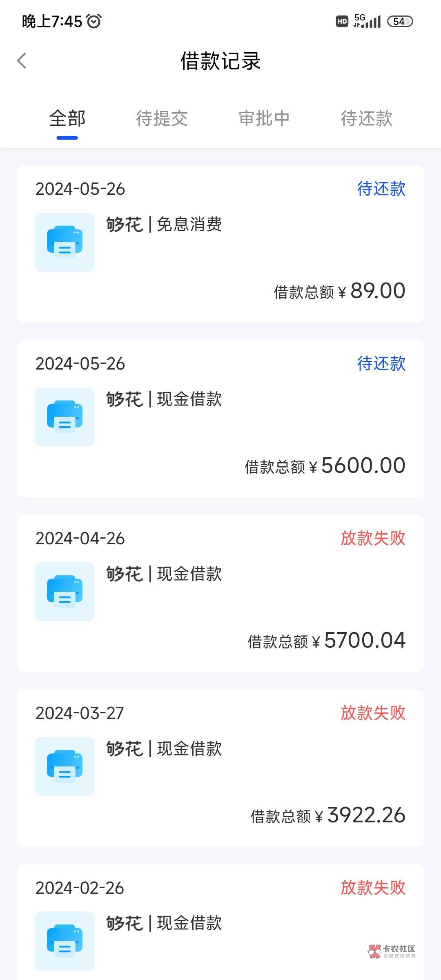
Task: Tap 放款失败 status on the 2024-04-26 loan
Action: point(373,538)
